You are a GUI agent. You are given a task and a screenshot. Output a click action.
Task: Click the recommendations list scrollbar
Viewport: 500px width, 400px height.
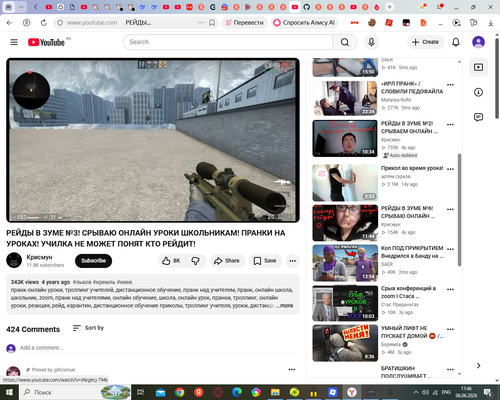[460, 210]
